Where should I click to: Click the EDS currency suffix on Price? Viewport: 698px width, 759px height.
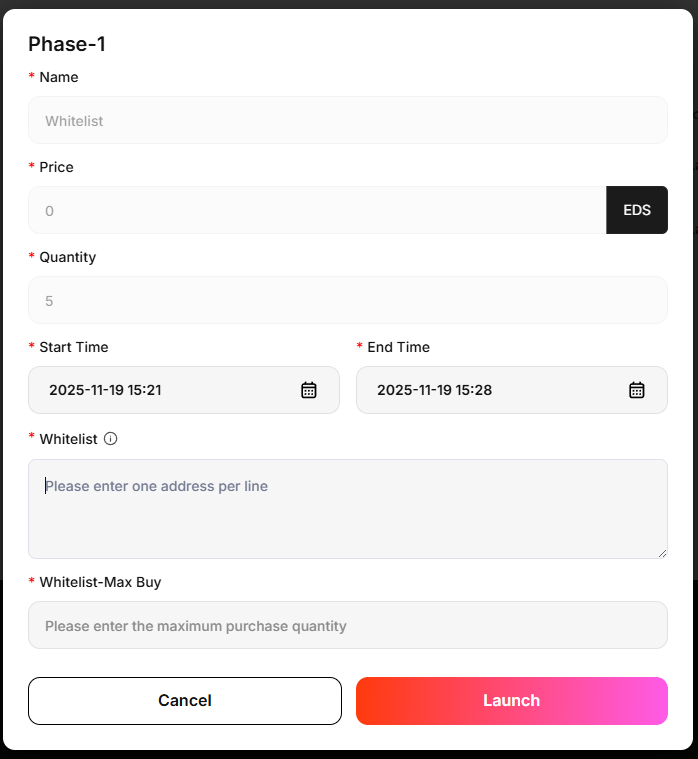click(637, 210)
